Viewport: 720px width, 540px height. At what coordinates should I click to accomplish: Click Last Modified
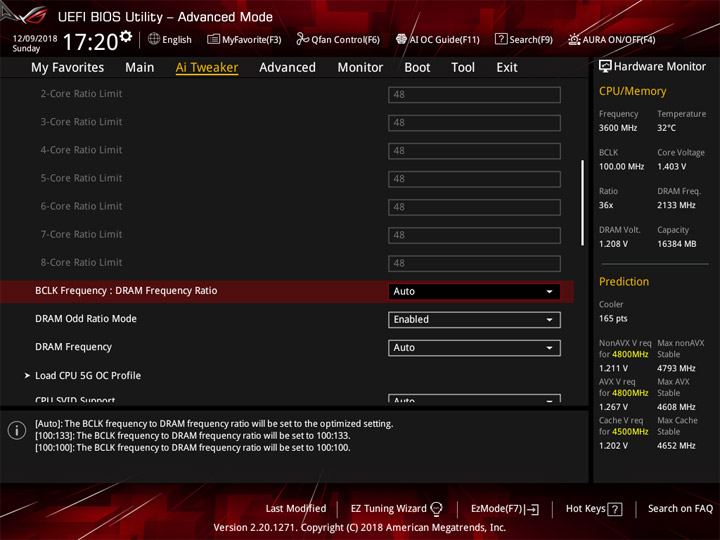click(296, 509)
